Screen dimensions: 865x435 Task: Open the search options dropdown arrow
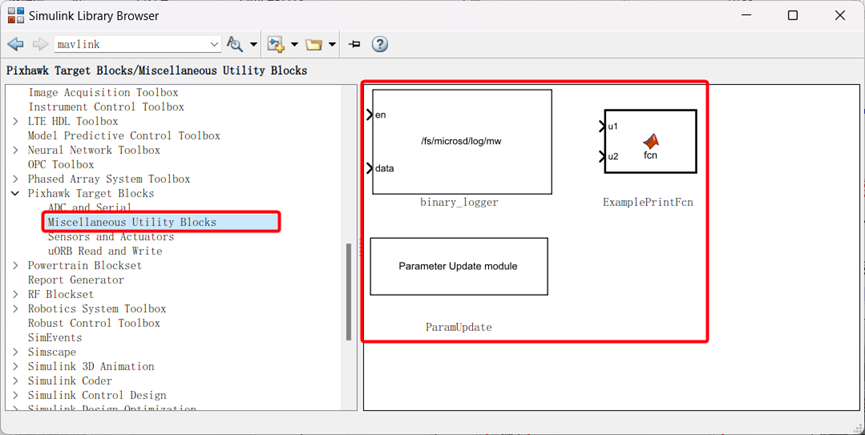pyautogui.click(x=253, y=44)
